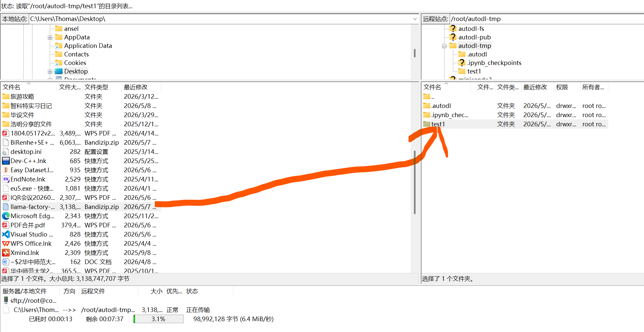Sort local files by 文件名 column
644x332 pixels.
click(29, 87)
